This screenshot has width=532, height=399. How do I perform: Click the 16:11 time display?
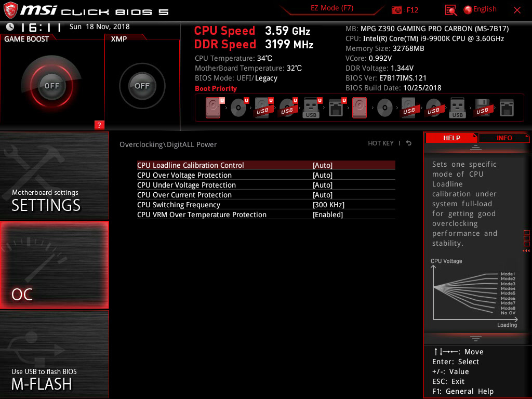[x=42, y=27]
